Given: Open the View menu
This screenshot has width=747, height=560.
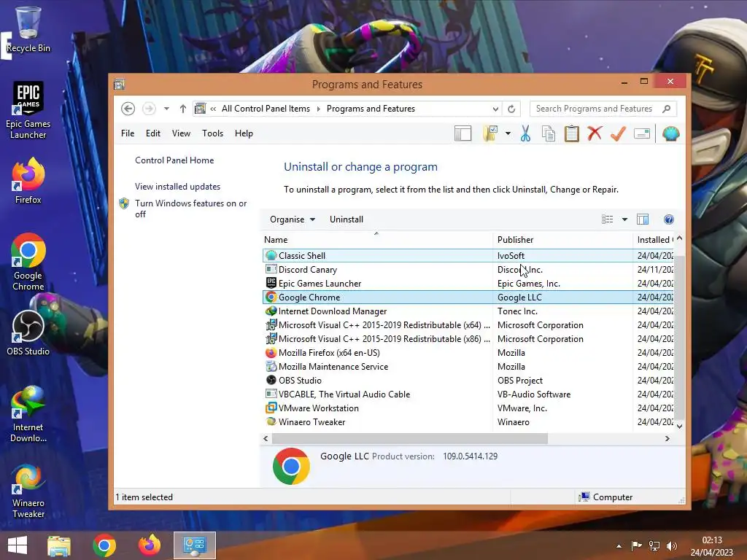Looking at the screenshot, I should pyautogui.click(x=181, y=133).
